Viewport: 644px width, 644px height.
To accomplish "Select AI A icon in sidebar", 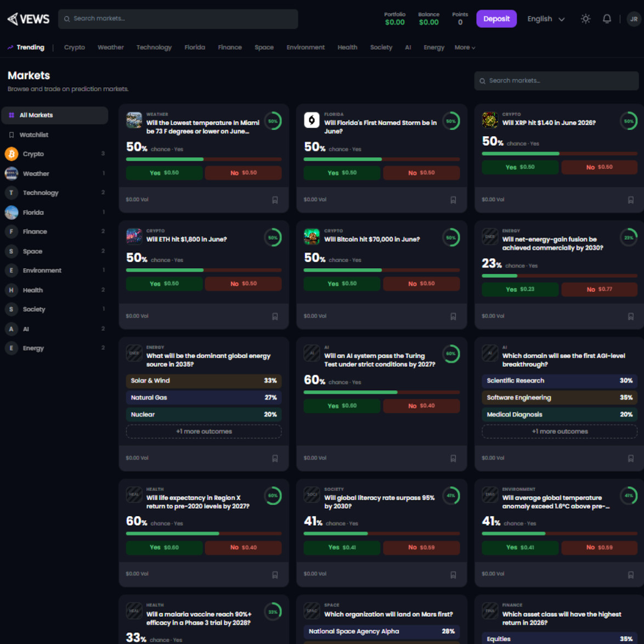I will point(11,329).
